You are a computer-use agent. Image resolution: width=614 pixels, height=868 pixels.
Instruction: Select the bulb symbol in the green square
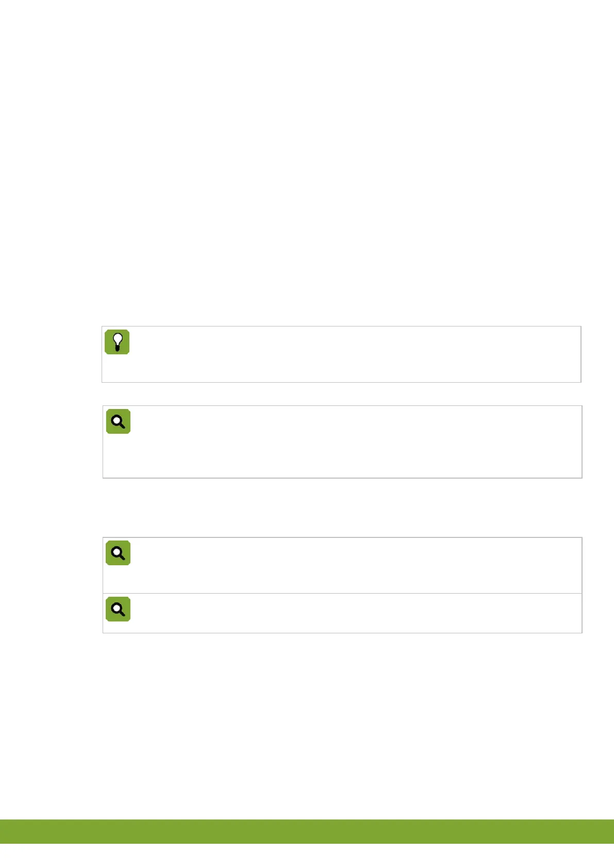[117, 342]
